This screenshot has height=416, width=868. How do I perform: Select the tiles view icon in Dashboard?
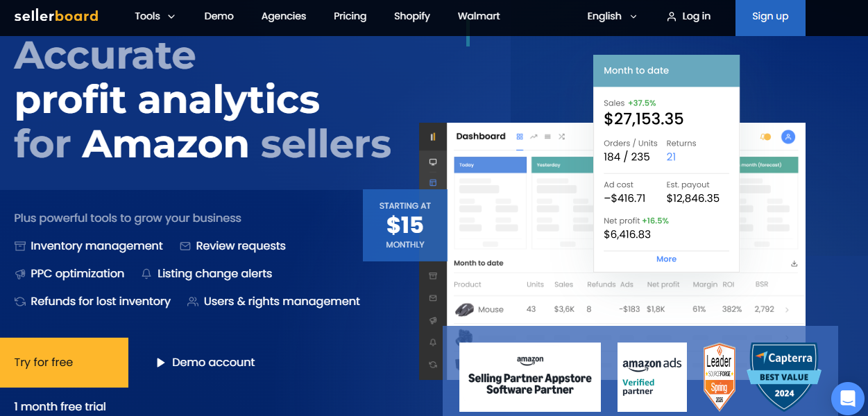coord(520,137)
